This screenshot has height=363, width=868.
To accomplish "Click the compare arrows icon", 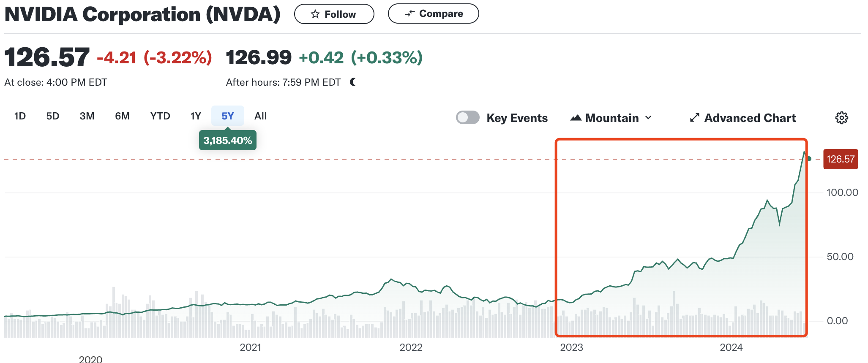I will click(x=409, y=14).
